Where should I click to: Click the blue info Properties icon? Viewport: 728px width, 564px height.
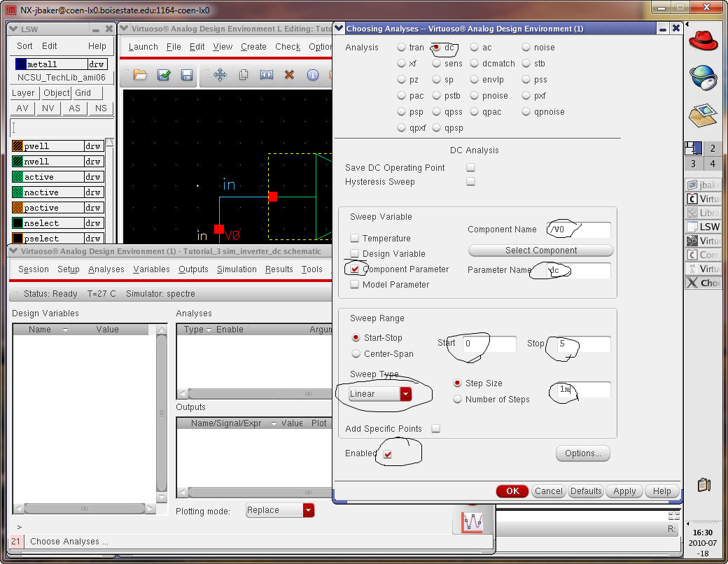coord(313,75)
